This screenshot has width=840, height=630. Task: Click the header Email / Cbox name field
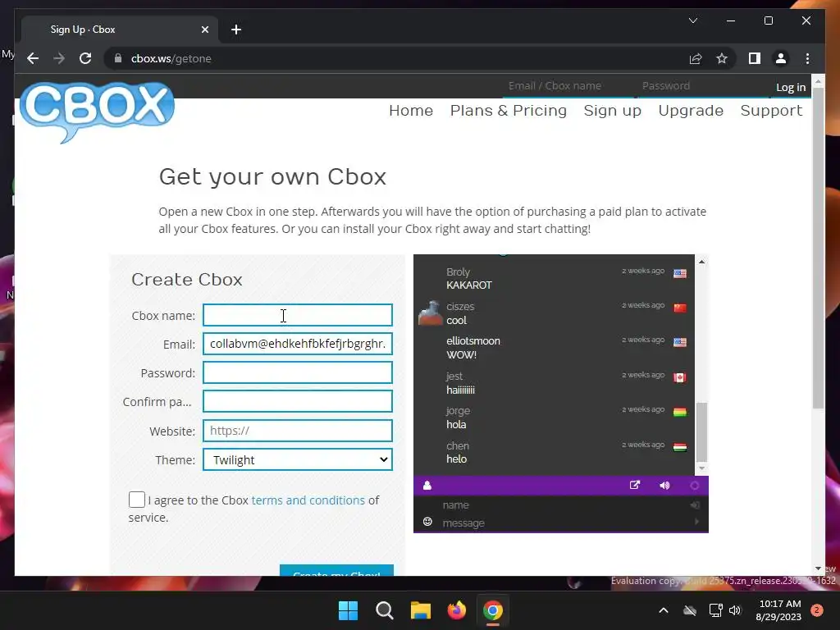(568, 86)
